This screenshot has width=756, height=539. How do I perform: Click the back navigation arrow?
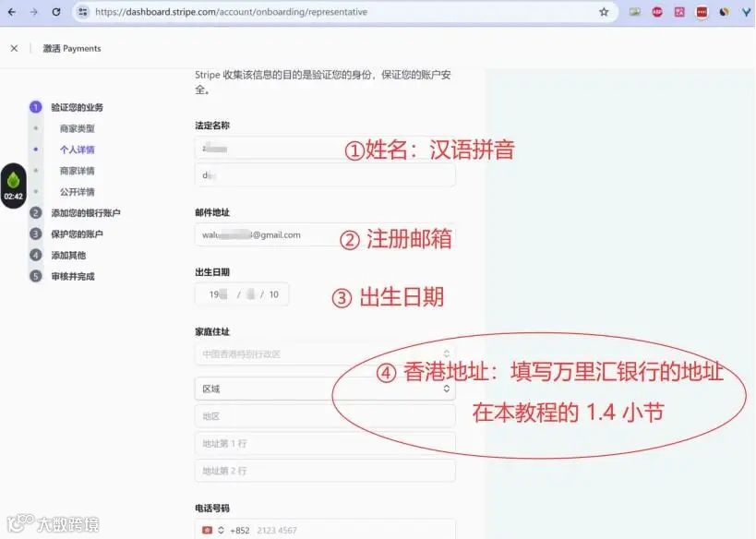12,12
